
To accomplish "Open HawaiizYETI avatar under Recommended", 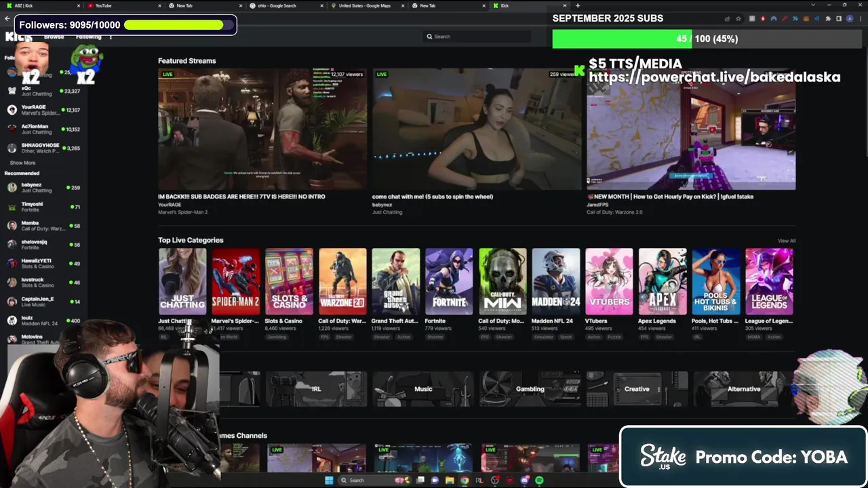I will point(12,264).
